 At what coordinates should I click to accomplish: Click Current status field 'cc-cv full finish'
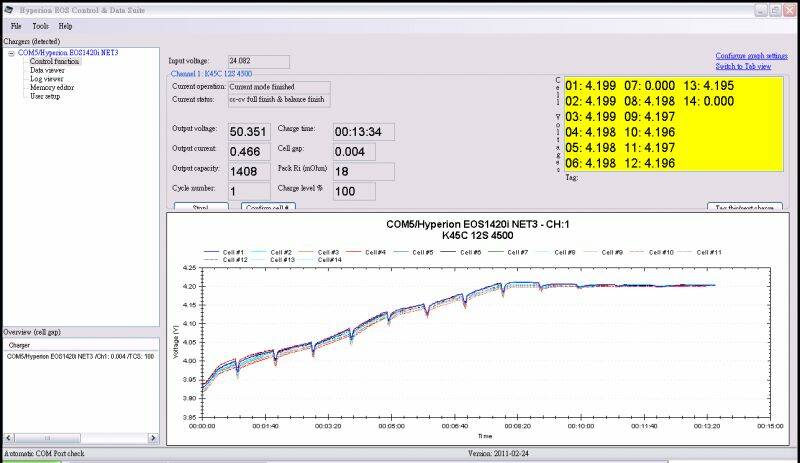(x=279, y=100)
